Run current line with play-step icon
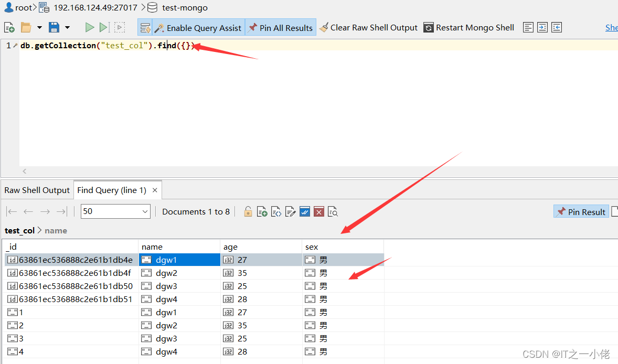 click(x=104, y=27)
